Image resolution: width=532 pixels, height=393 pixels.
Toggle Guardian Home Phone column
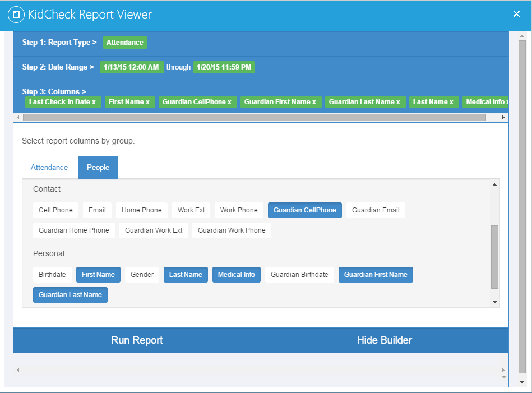click(x=74, y=230)
